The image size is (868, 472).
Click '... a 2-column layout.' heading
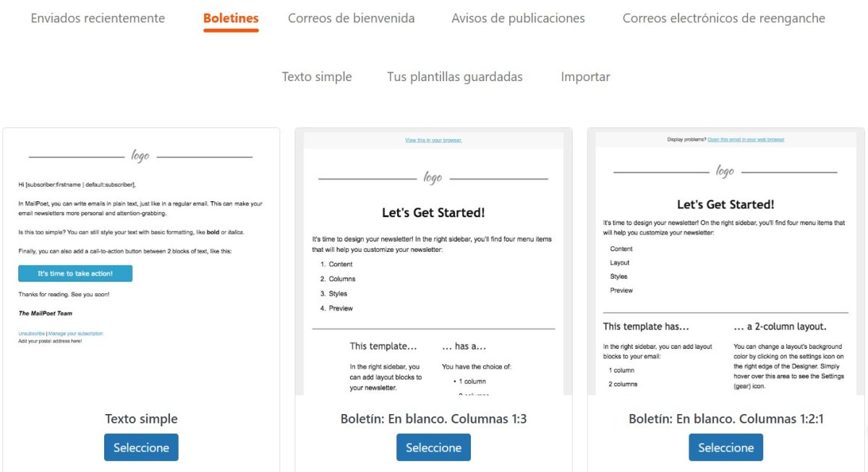[780, 326]
